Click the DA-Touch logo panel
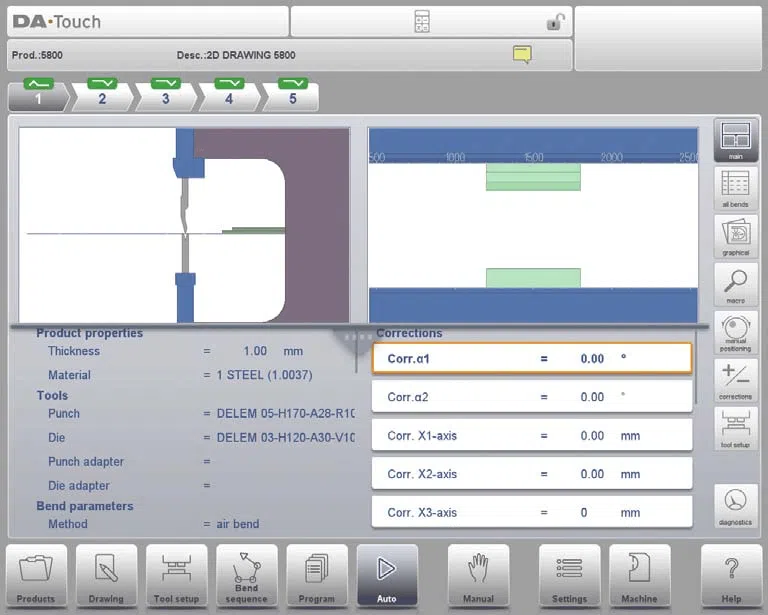Image resolution: width=768 pixels, height=615 pixels. [x=148, y=22]
